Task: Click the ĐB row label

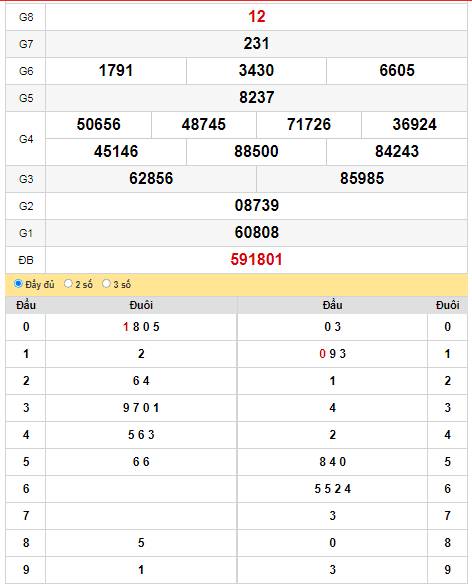Action: click(x=26, y=260)
